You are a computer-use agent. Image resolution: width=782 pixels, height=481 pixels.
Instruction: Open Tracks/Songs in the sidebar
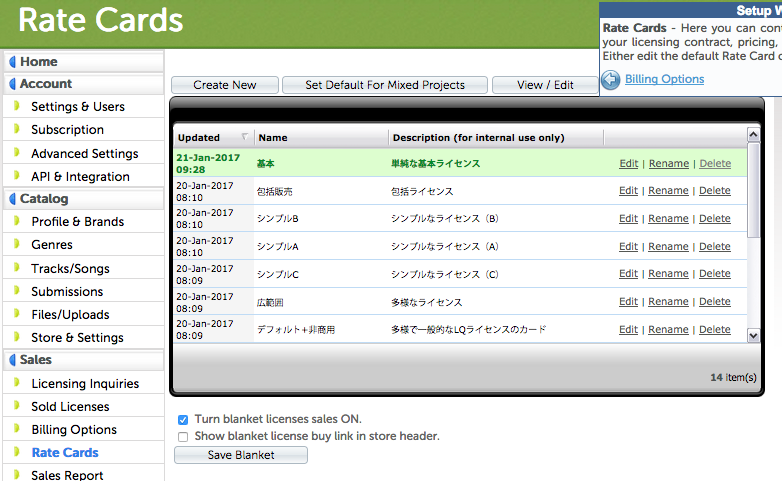[70, 268]
